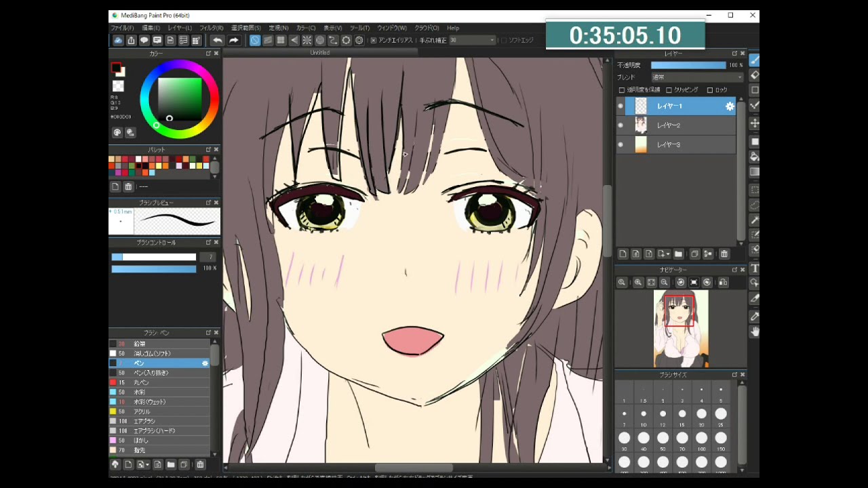This screenshot has height=488, width=868.
Task: Select the 水彩 (watercolor) brush
Action: pyautogui.click(x=139, y=392)
